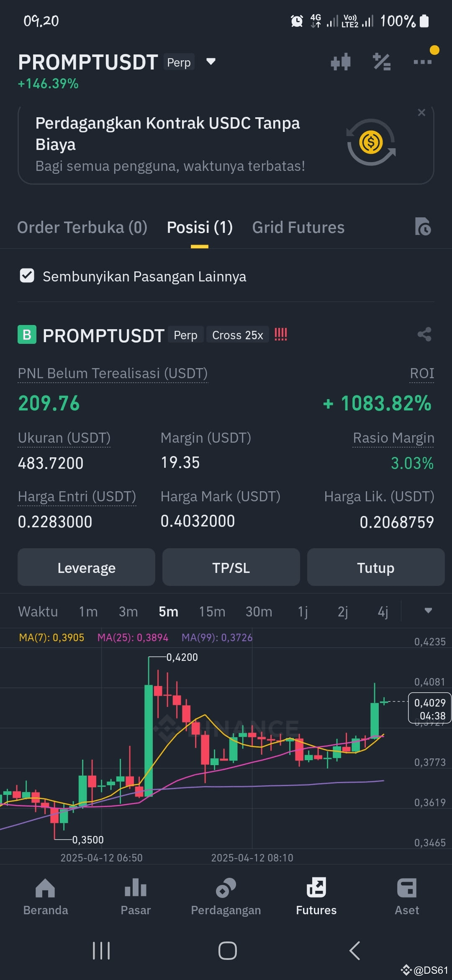
Task: Select the Posisi (1) tab
Action: tap(200, 227)
